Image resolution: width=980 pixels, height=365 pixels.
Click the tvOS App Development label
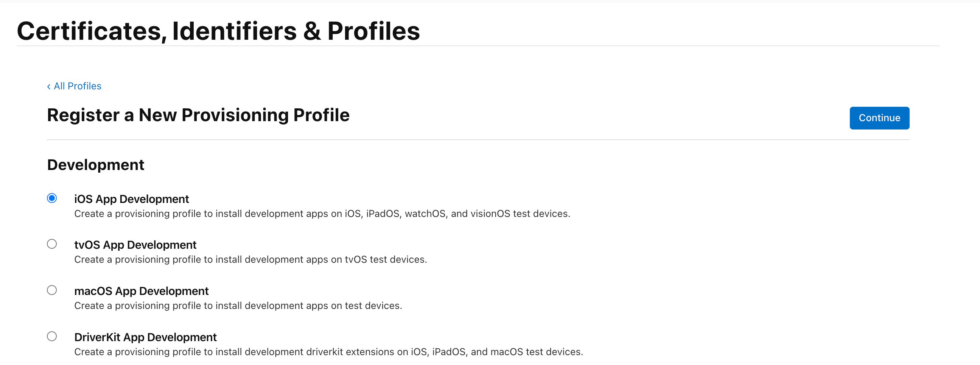coord(135,245)
